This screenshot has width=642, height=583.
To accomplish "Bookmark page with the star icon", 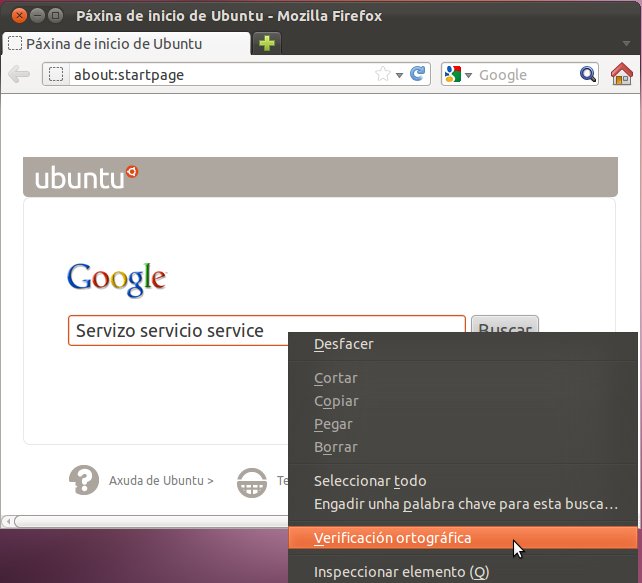I will [383, 74].
